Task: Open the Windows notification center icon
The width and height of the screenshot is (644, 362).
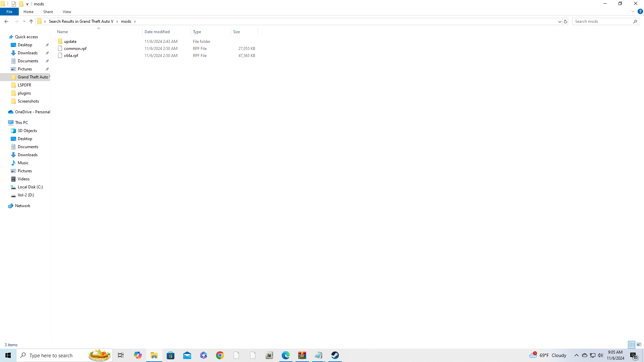Action: tap(633, 355)
